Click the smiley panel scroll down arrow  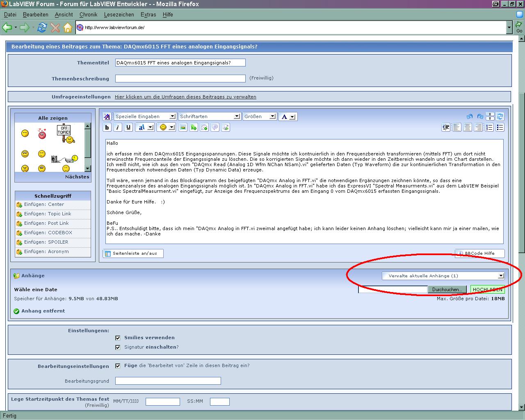pyautogui.click(x=88, y=169)
